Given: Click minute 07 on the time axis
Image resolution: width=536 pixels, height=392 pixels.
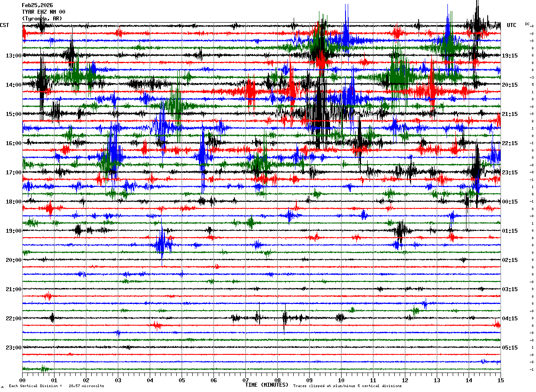Looking at the screenshot, I should tap(246, 380).
